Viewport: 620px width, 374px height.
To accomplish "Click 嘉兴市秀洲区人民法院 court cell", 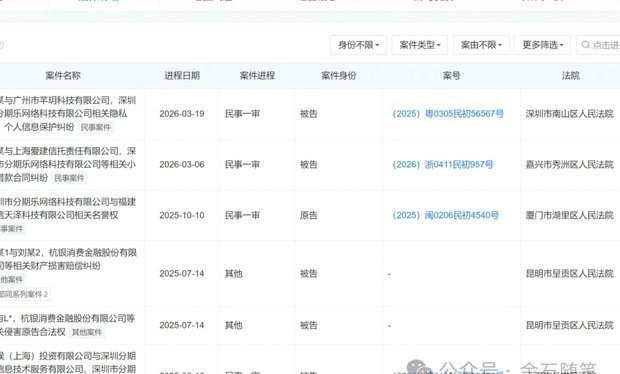I will click(x=570, y=164).
